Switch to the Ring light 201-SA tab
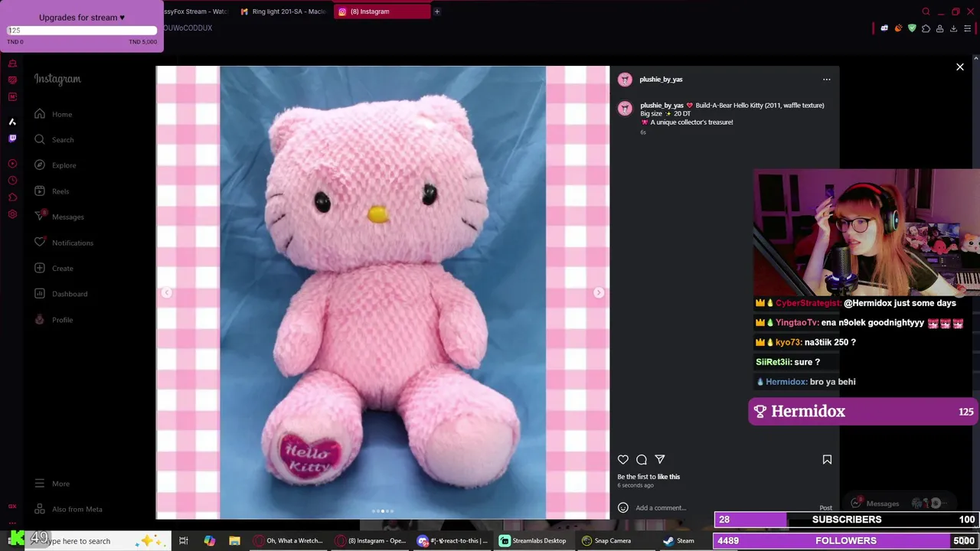 tap(283, 11)
